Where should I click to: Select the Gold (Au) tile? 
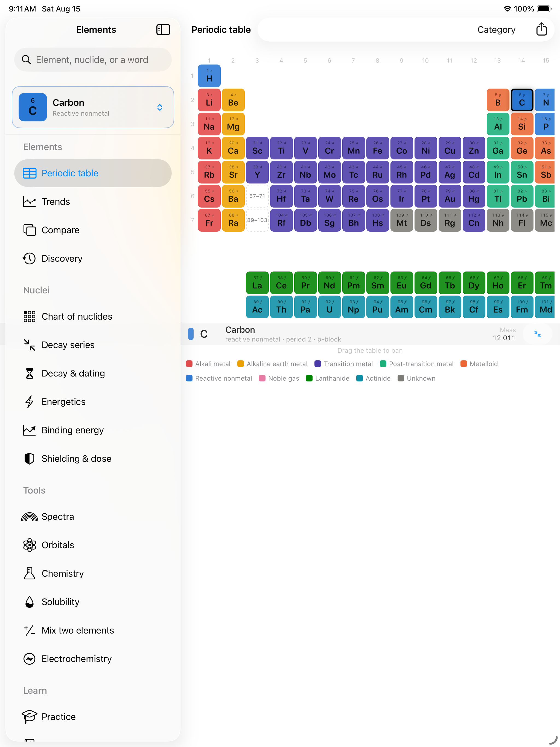(450, 196)
